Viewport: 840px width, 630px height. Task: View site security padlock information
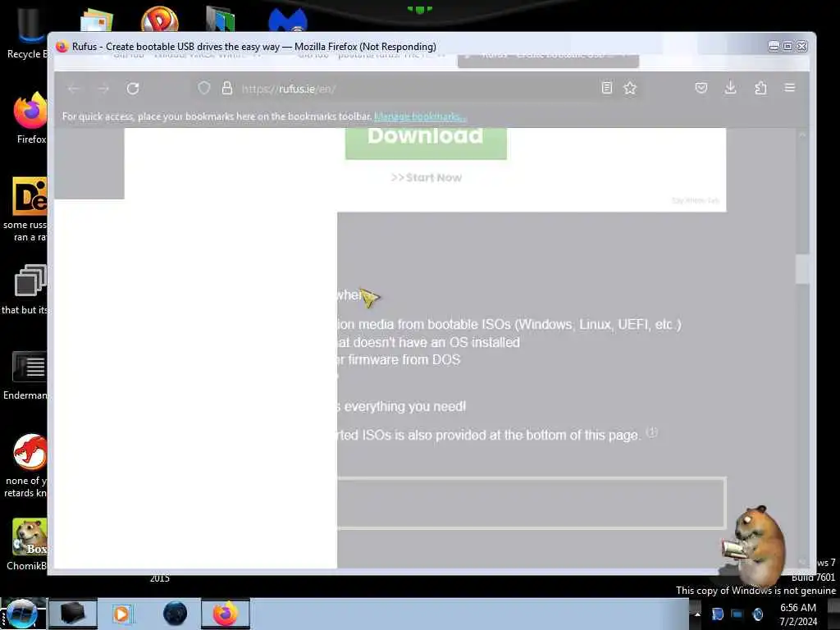(x=227, y=88)
